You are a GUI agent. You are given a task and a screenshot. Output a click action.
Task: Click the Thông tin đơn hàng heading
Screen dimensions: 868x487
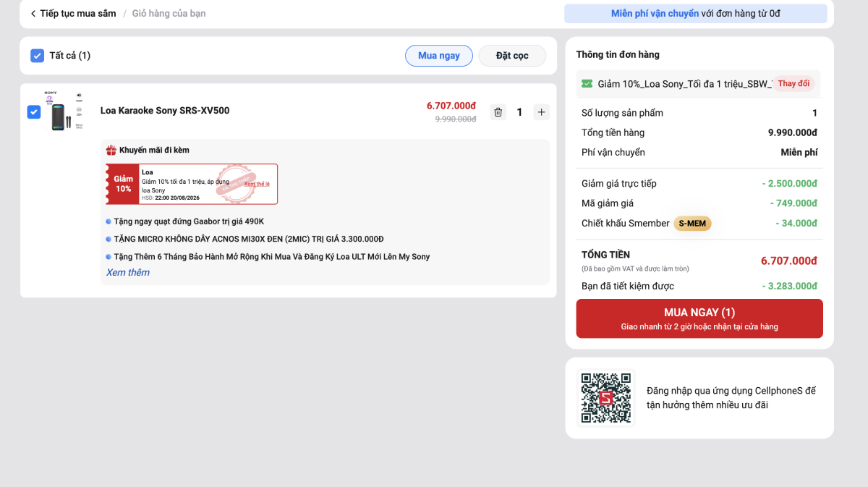click(618, 55)
